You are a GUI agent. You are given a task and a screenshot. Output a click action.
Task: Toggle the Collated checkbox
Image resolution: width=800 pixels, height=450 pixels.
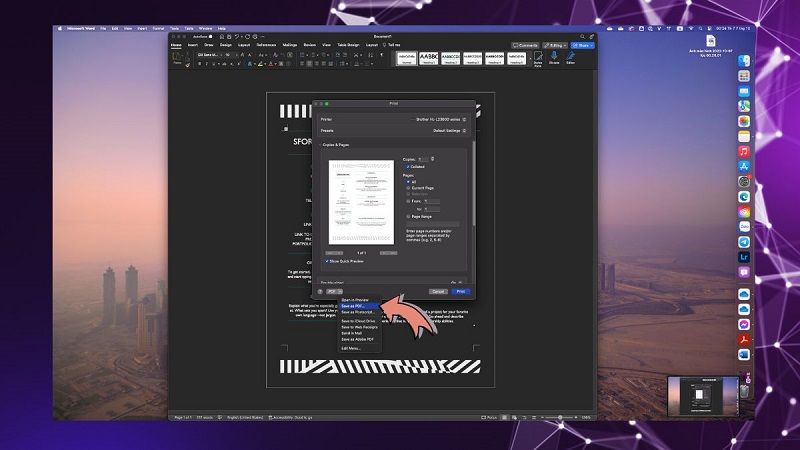coord(408,167)
